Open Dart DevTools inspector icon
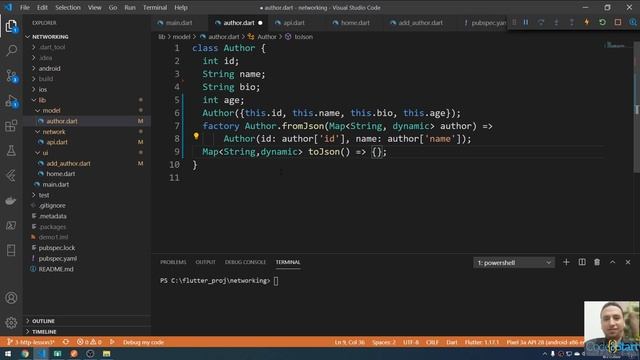 (x=633, y=22)
